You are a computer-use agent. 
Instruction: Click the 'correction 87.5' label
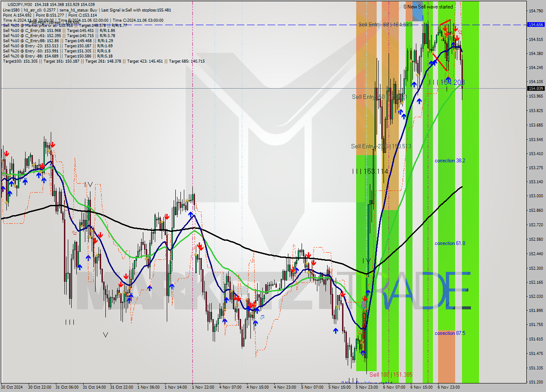tap(450, 333)
